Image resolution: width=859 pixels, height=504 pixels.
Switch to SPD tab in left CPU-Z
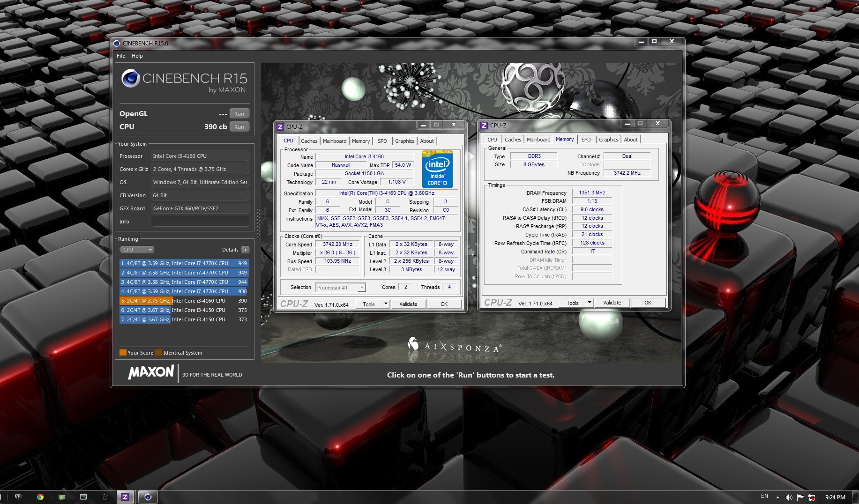382,141
